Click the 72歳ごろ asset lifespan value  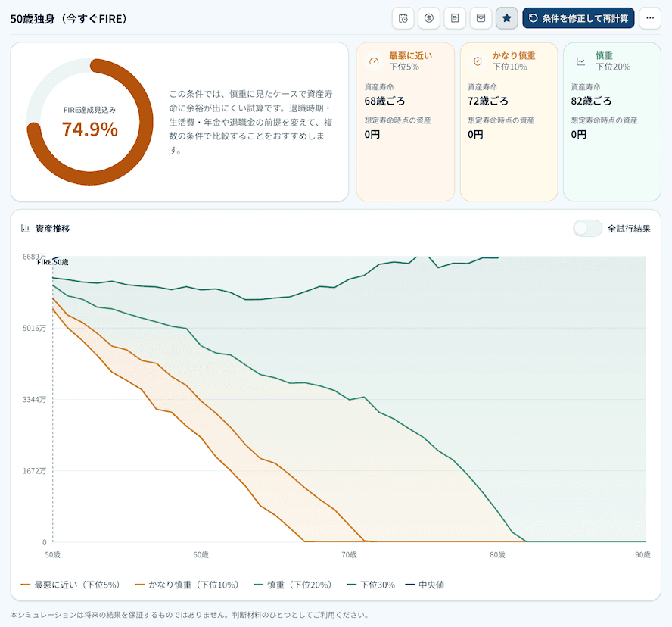(x=487, y=101)
